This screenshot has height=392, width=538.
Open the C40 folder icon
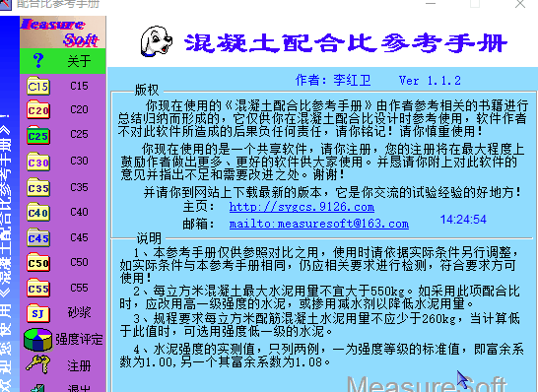tap(38, 213)
